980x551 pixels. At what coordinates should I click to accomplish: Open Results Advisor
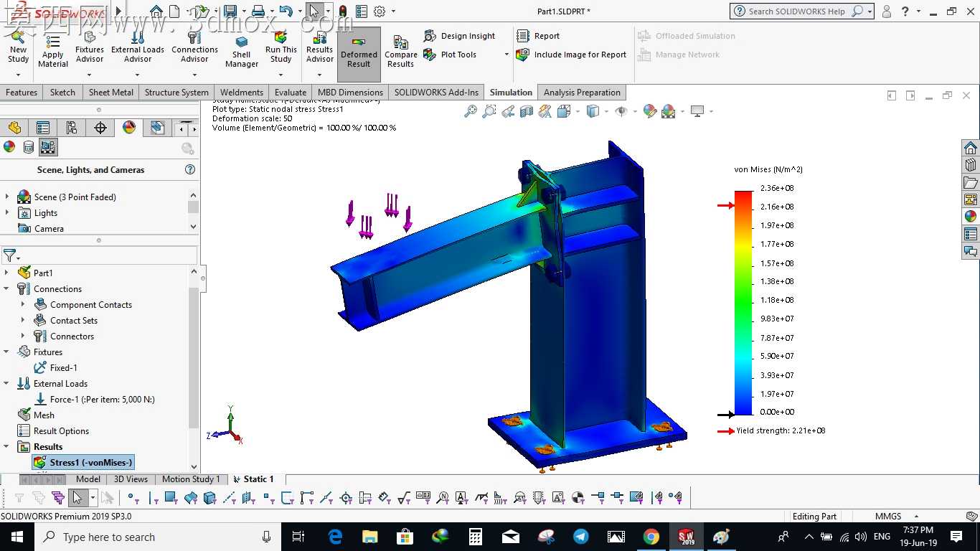point(320,47)
